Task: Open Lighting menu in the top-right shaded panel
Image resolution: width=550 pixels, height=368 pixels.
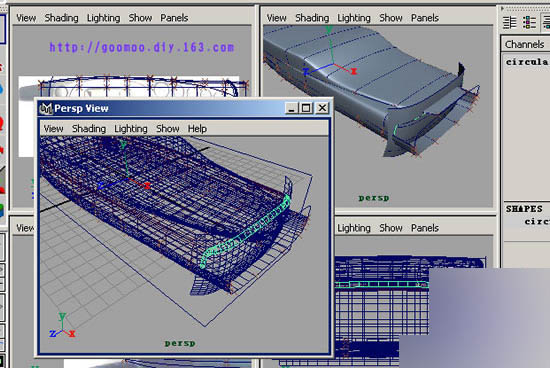Action: [x=354, y=18]
